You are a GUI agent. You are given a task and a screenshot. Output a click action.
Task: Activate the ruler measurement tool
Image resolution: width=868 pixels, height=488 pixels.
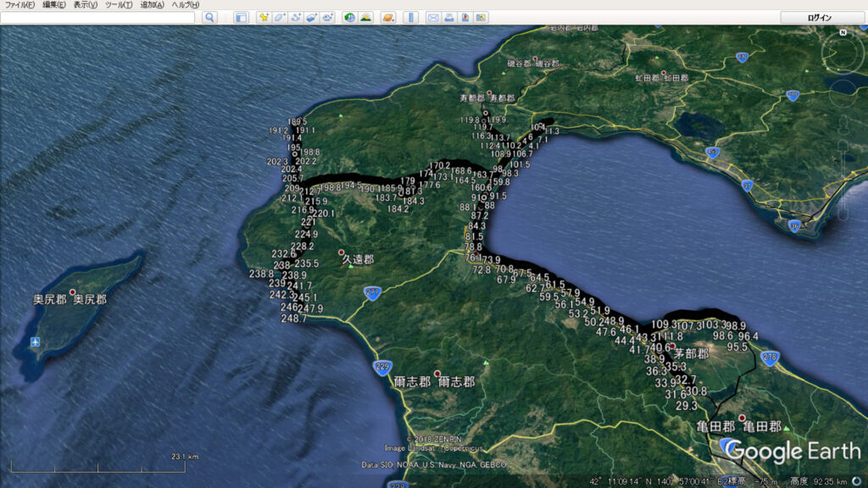coord(410,17)
